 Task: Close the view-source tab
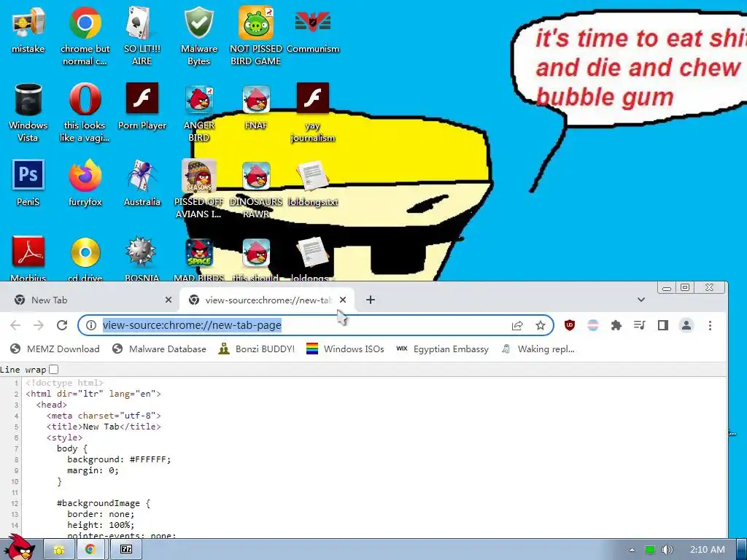point(343,300)
